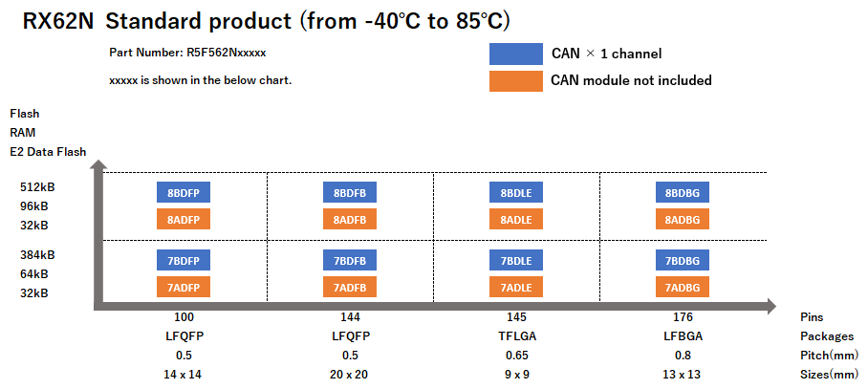Click the blue 7BDFB part box
Viewport: 868px width, 389px height.
pos(350,260)
